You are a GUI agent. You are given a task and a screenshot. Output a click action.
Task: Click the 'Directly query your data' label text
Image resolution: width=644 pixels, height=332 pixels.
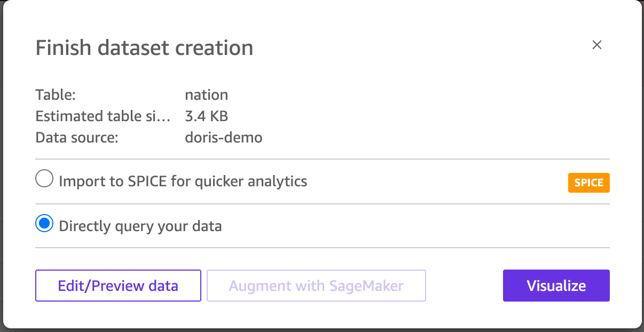pyautogui.click(x=140, y=226)
